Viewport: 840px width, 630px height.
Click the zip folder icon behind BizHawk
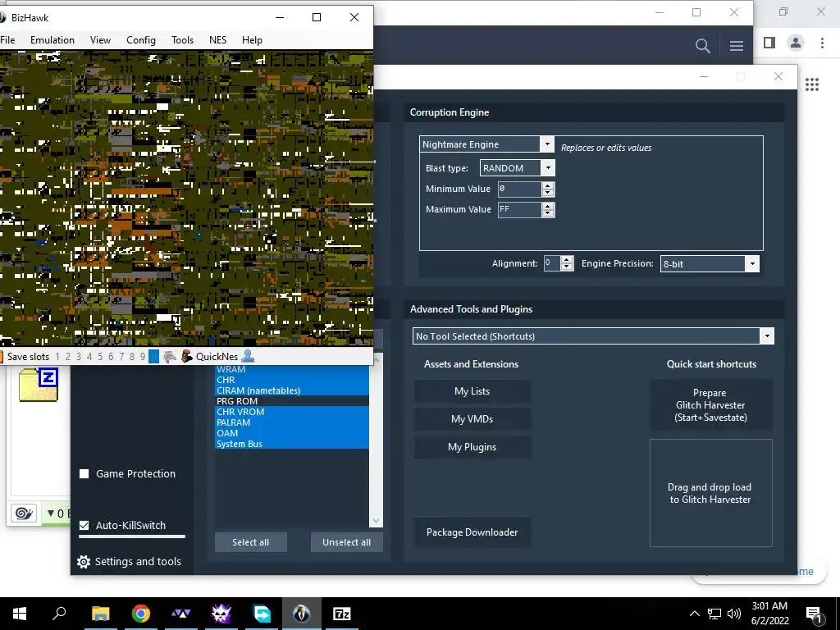[39, 384]
